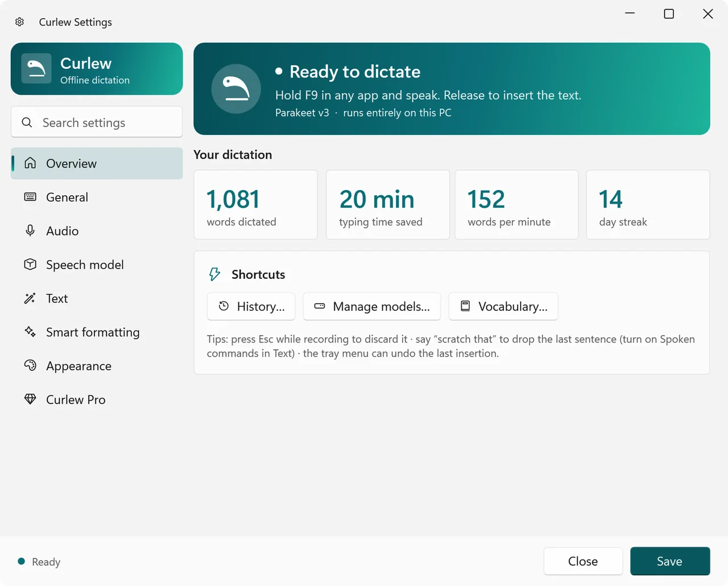
Task: Select Speech model in sidebar
Action: click(x=97, y=264)
